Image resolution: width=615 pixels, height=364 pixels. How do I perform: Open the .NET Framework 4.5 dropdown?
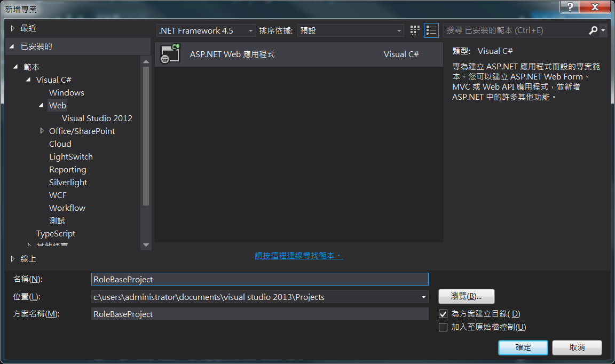[206, 30]
